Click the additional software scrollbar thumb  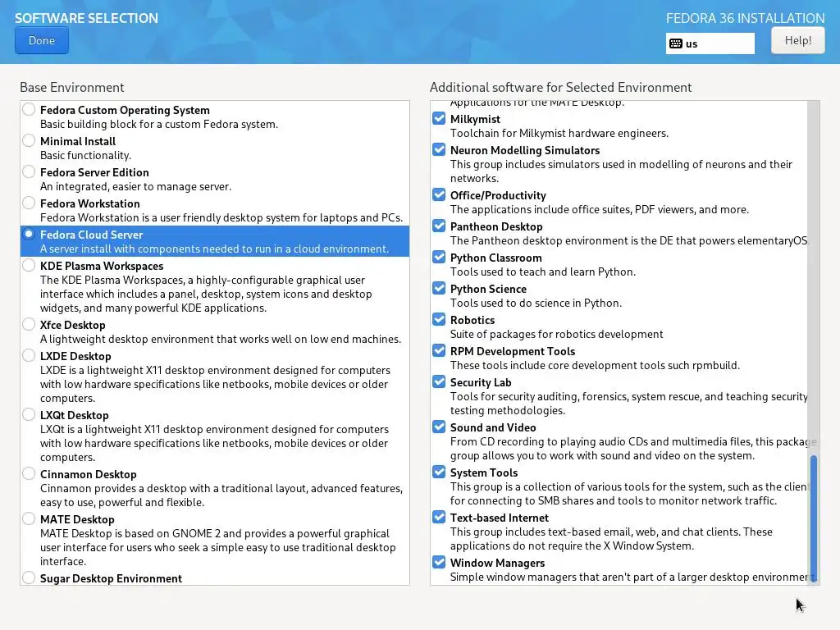click(813, 518)
